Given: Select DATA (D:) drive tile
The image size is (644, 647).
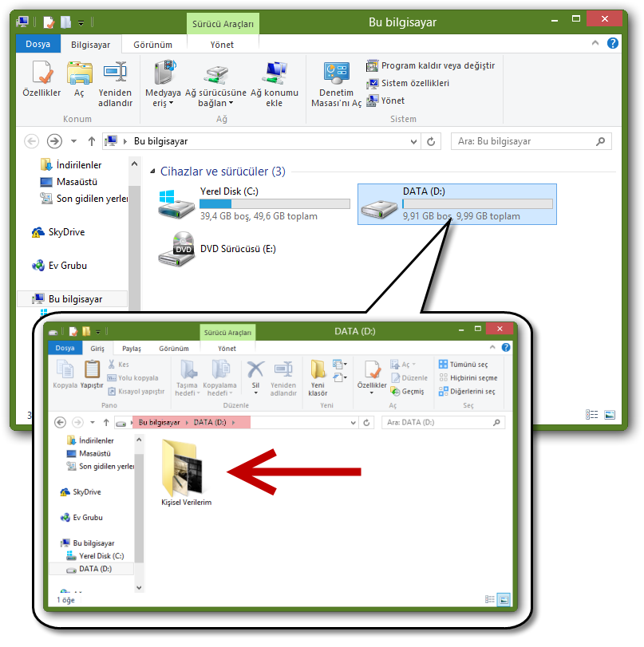Looking at the screenshot, I should pyautogui.click(x=457, y=204).
